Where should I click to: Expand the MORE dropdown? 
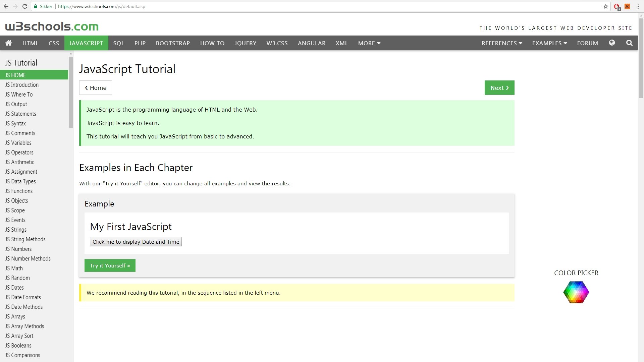(369, 43)
